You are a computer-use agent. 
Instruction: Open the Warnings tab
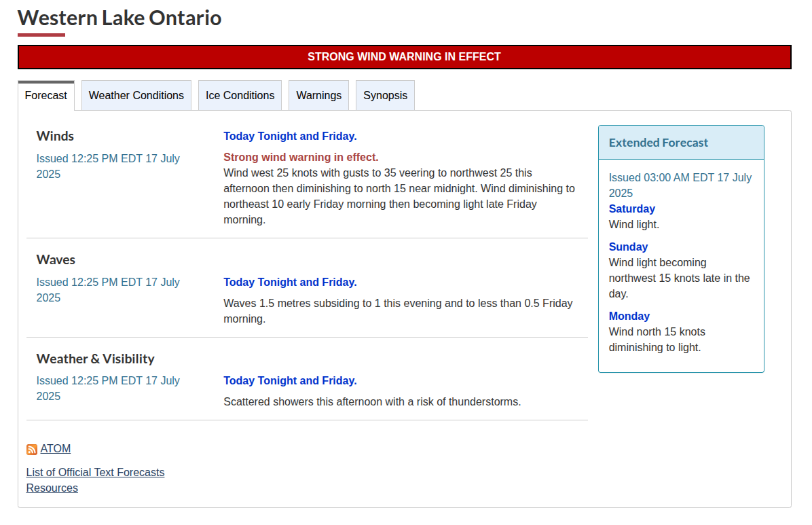(x=318, y=95)
